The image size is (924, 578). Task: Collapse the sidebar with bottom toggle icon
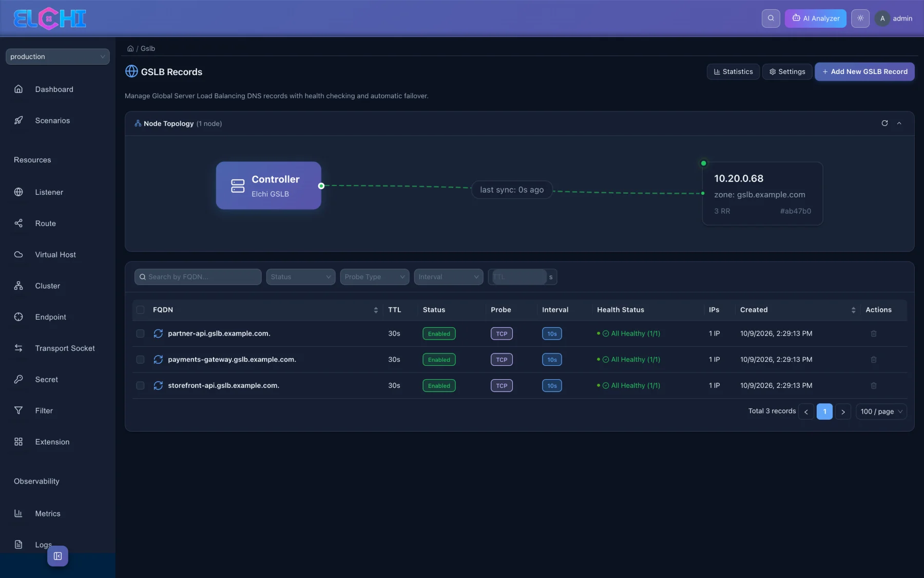(57, 556)
